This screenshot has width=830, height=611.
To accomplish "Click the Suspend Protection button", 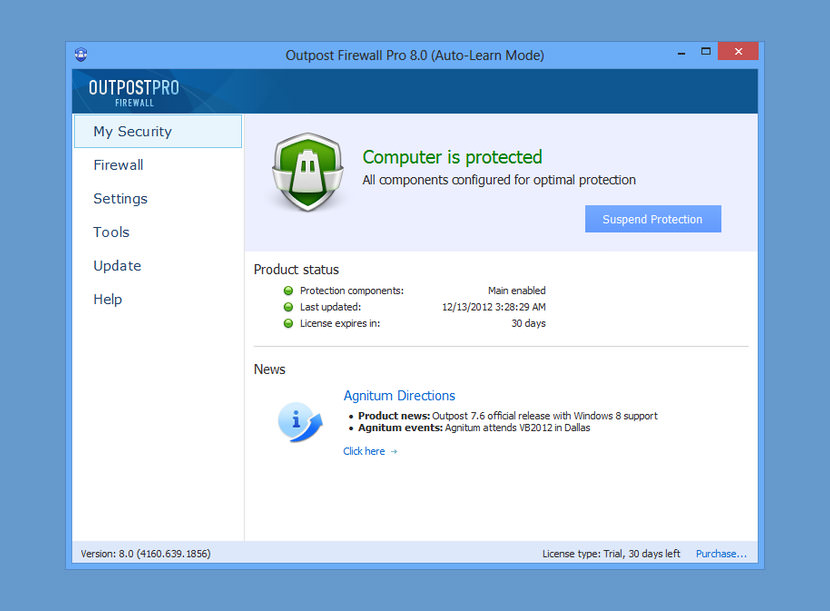I will click(x=653, y=219).
